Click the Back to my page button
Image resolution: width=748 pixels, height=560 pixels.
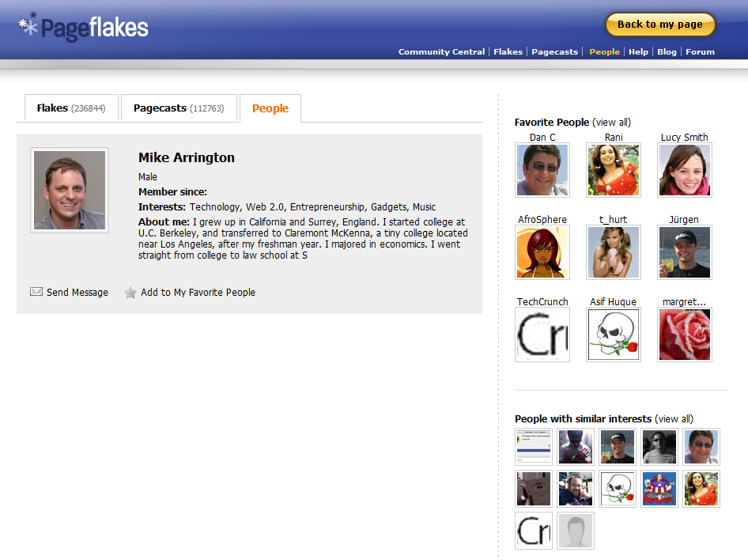660,25
